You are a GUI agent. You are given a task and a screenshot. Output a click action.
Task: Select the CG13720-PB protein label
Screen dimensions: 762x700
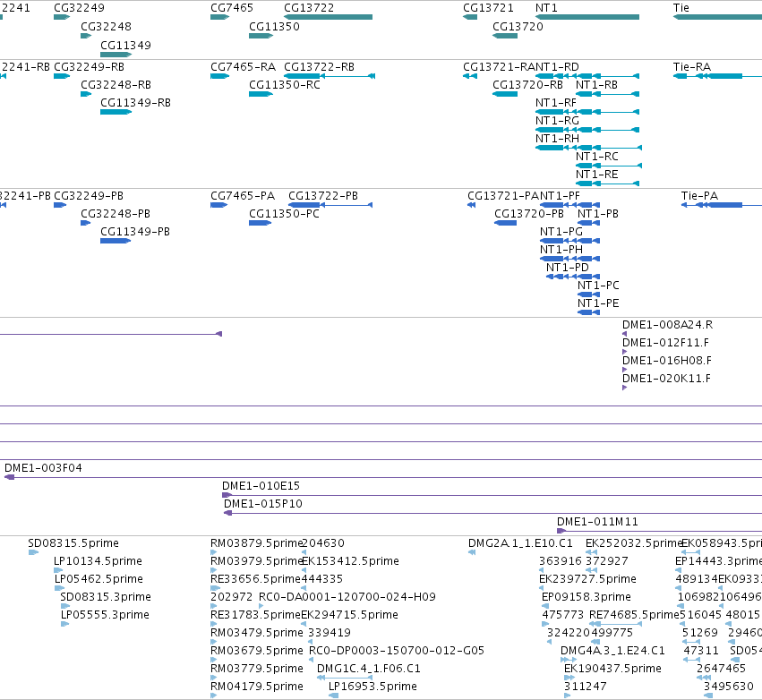click(528, 214)
